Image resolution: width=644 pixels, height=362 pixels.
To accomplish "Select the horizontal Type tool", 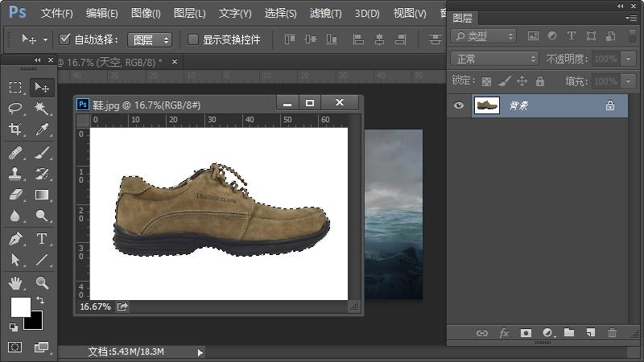I will coord(42,239).
